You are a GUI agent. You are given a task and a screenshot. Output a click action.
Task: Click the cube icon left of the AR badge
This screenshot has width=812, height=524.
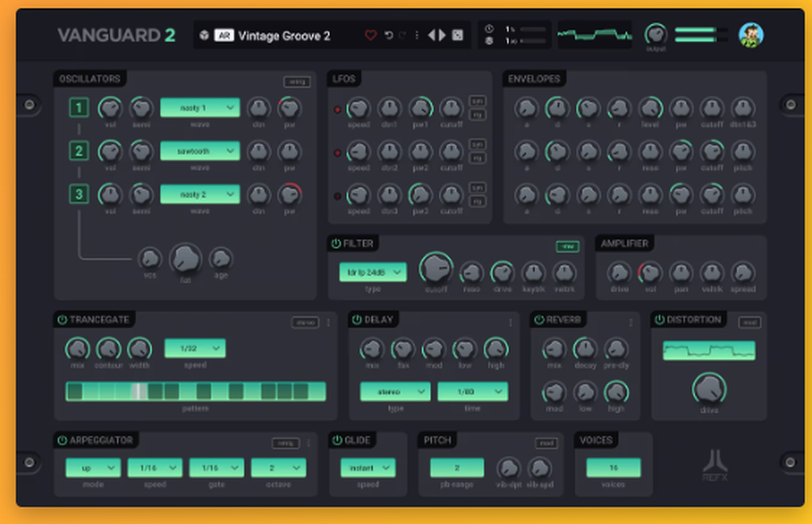click(204, 35)
